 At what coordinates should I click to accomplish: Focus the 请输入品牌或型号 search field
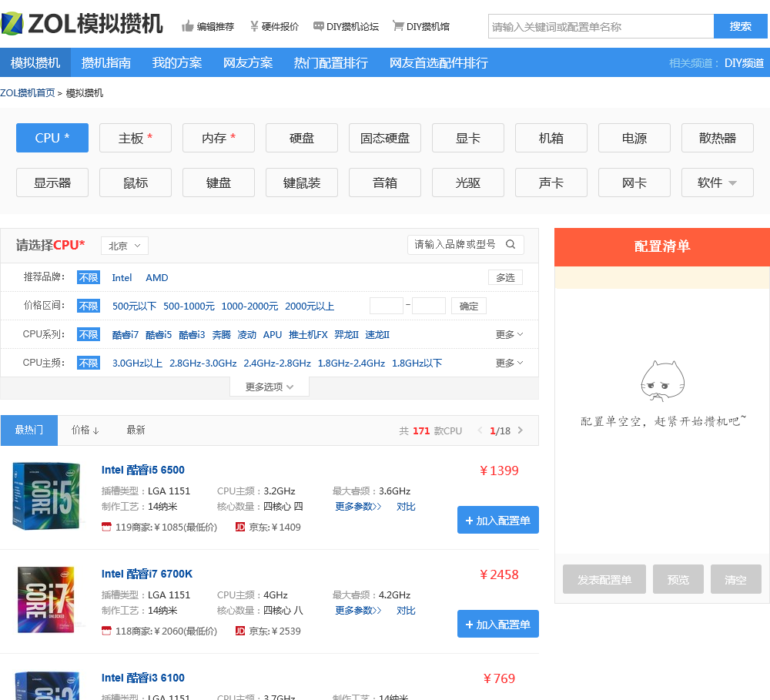[x=466, y=245]
